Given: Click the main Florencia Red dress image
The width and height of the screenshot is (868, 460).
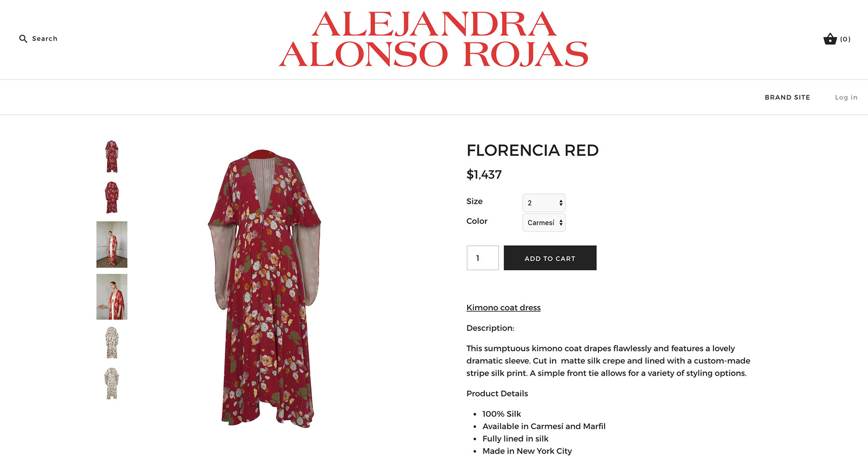Looking at the screenshot, I should coord(264,288).
